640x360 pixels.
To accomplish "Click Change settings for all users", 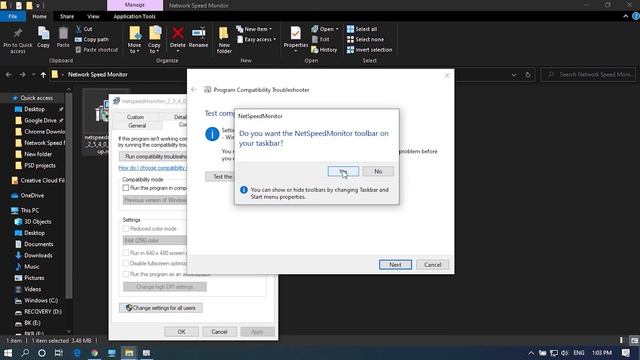I will pyautogui.click(x=160, y=308).
